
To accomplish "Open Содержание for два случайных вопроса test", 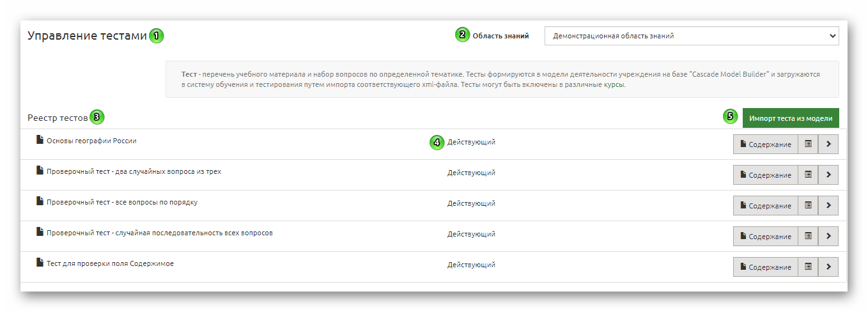I will (766, 175).
